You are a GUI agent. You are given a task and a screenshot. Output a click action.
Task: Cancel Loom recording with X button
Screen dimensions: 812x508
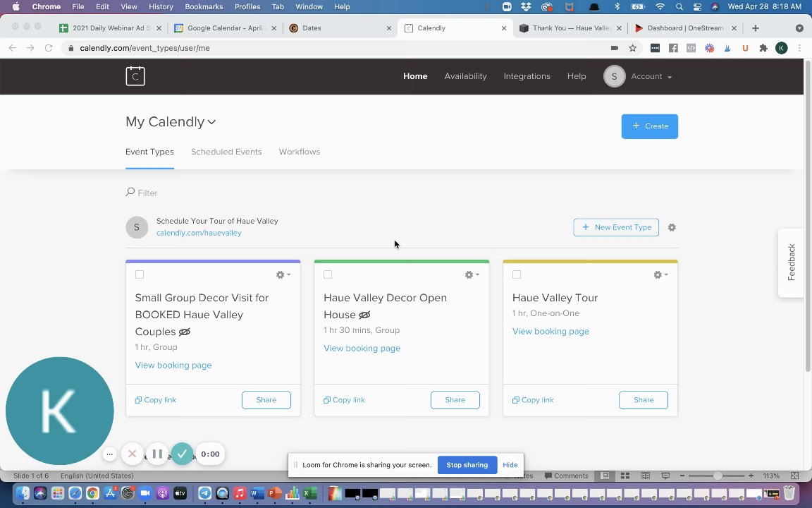coord(132,454)
